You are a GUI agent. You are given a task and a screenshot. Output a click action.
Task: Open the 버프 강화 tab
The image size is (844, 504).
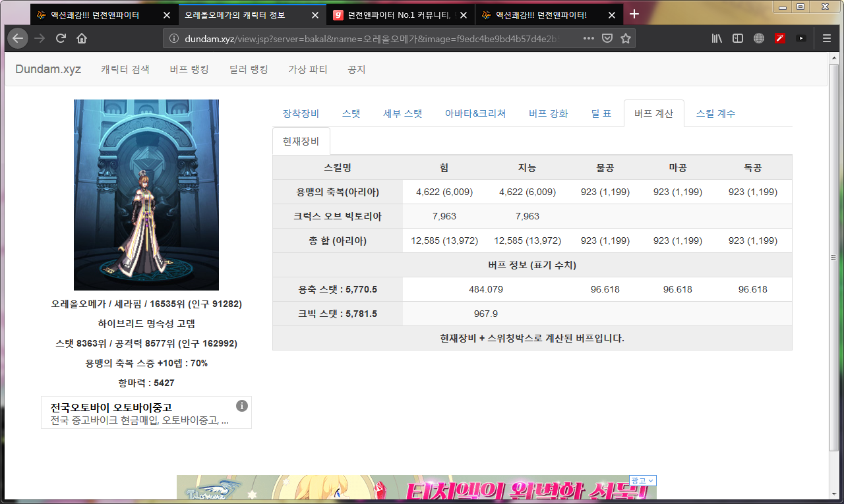click(548, 113)
